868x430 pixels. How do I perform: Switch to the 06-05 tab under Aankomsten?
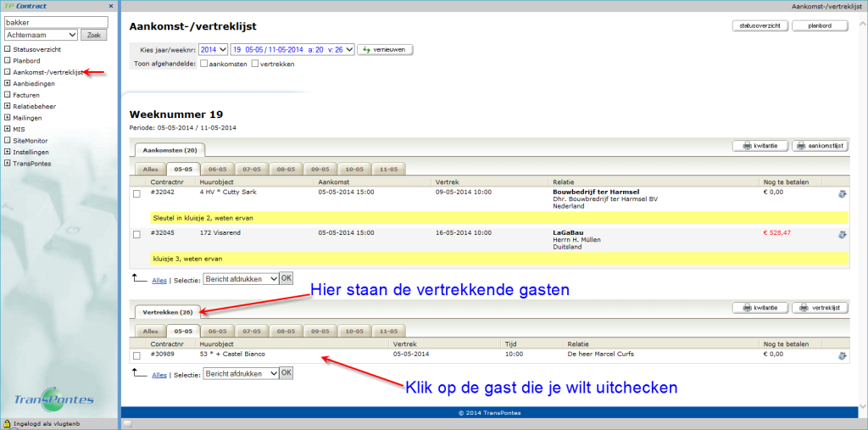(217, 169)
